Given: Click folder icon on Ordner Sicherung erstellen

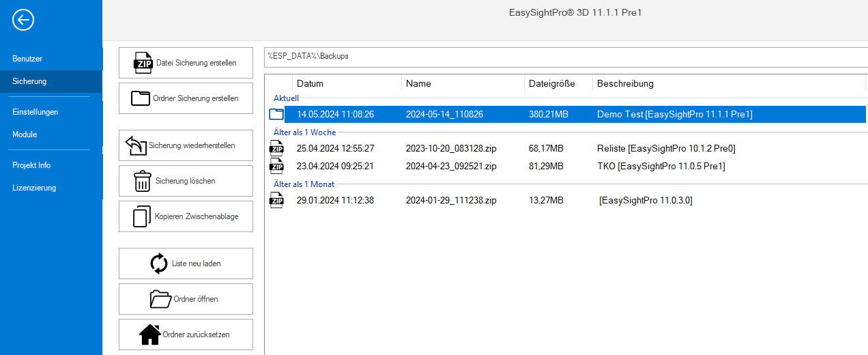Looking at the screenshot, I should (x=141, y=98).
